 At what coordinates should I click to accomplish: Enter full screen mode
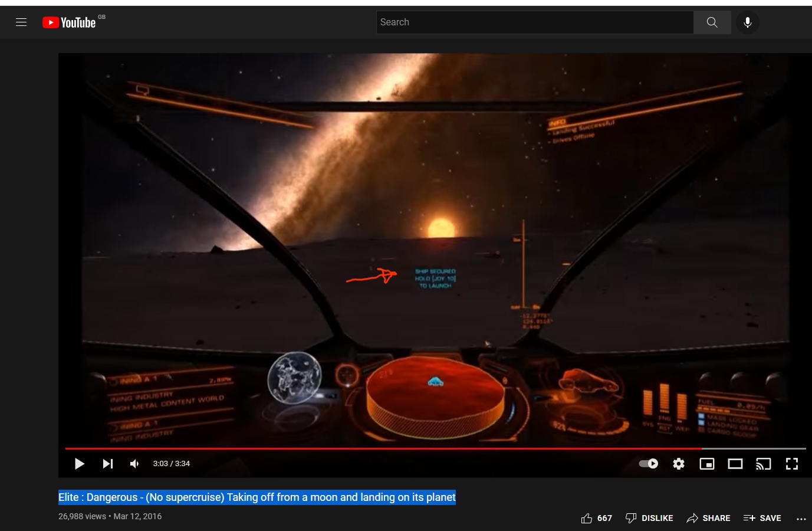pyautogui.click(x=792, y=464)
